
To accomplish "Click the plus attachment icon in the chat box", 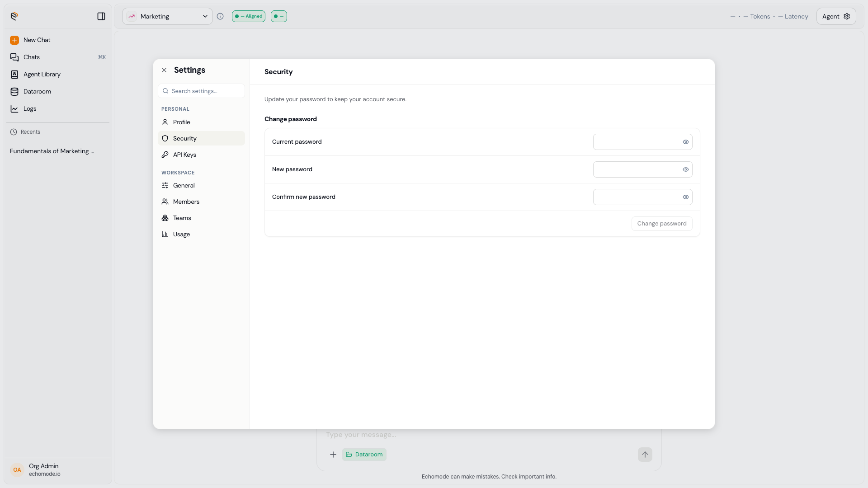I will (333, 455).
